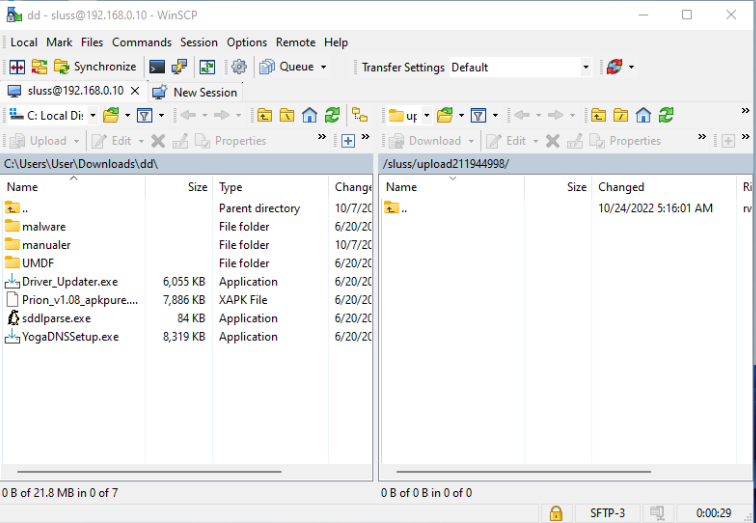Expand local panel filter dropdown arrow
The width and height of the screenshot is (756, 523).
pyautogui.click(x=162, y=116)
